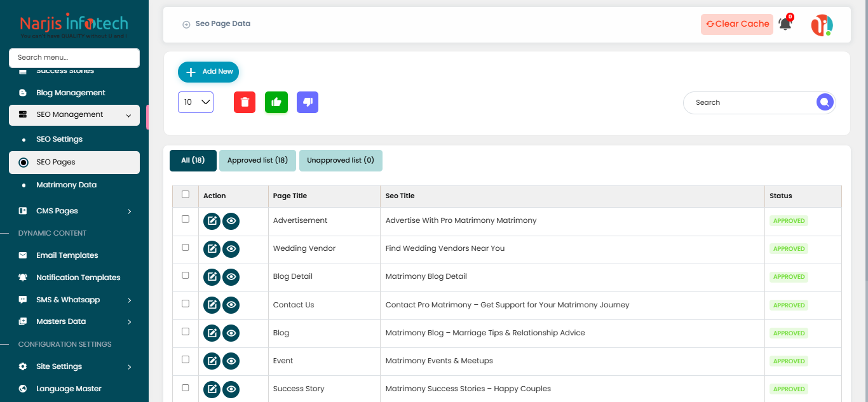The height and width of the screenshot is (402, 868).
Task: Open Matrimony Data menu item
Action: [x=66, y=185]
